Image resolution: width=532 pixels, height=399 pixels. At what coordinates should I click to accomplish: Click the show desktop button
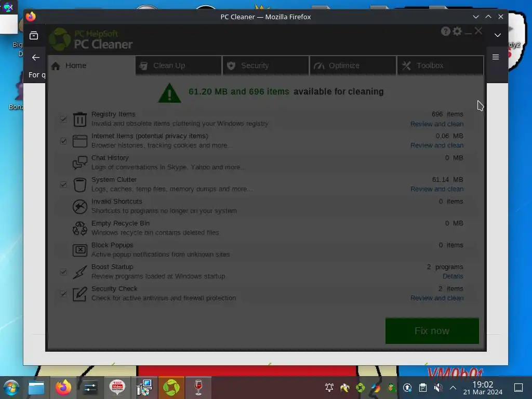(x=518, y=388)
